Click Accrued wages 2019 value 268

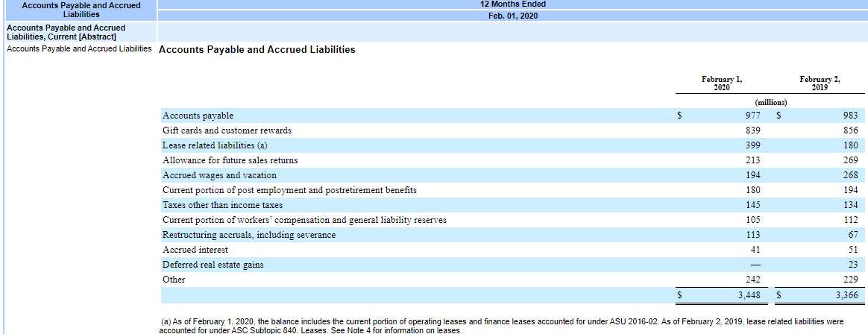click(851, 176)
